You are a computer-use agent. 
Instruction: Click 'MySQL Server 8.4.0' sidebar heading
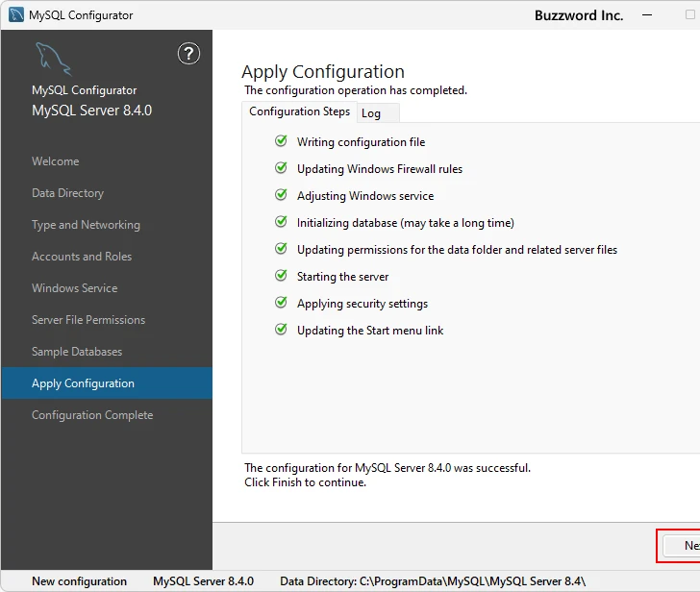92,111
